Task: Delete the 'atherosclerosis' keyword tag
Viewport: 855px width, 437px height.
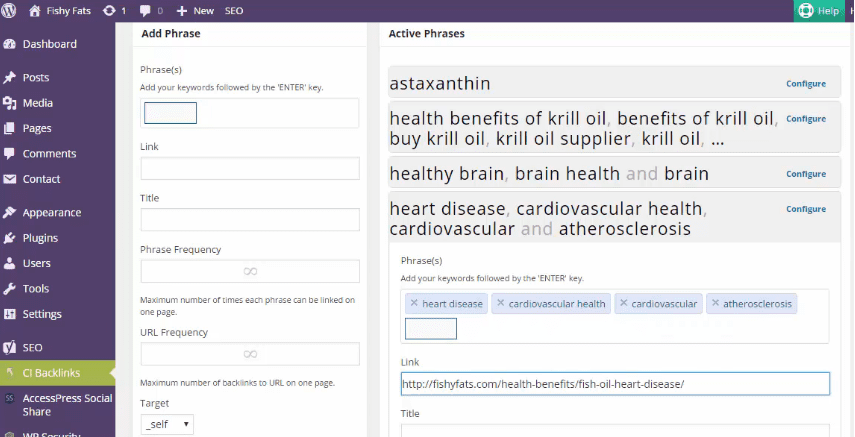Action: click(x=716, y=304)
